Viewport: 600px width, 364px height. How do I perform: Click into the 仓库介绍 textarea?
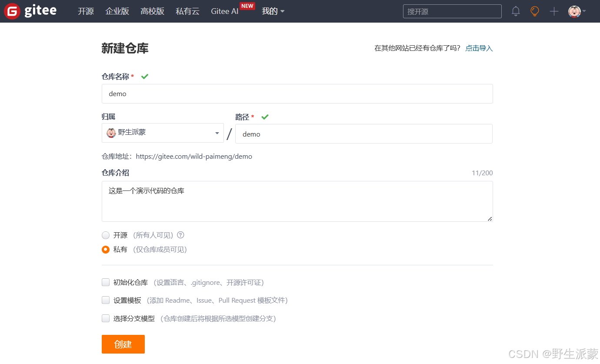coord(297,201)
